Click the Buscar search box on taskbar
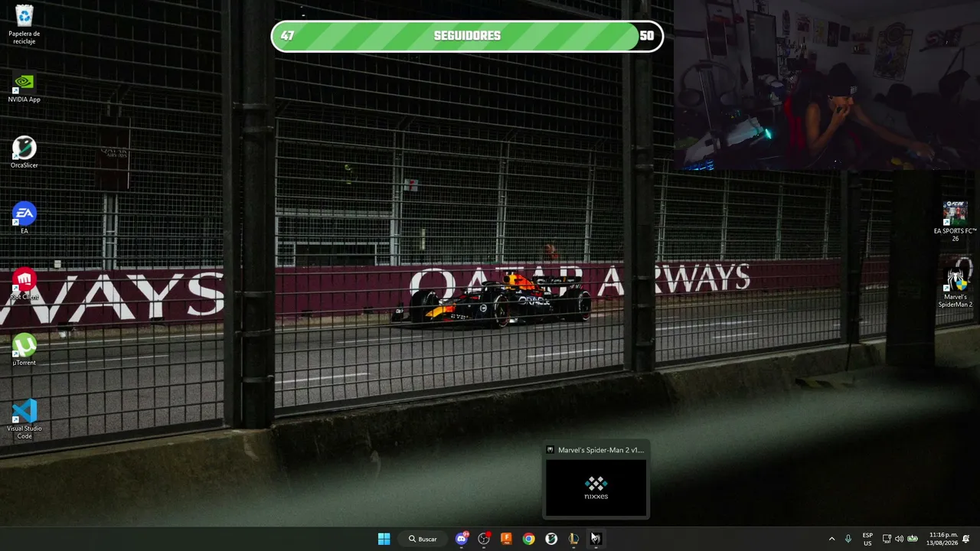980x551 pixels. pos(423,539)
